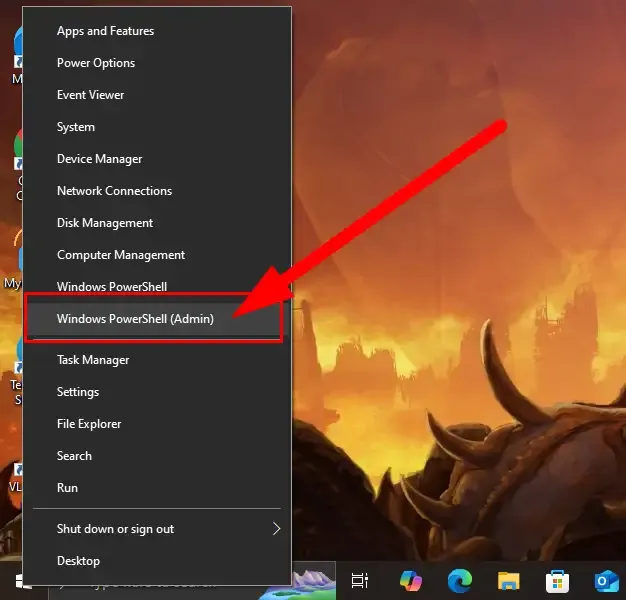Select Search in the menu
The height and width of the screenshot is (600, 626).
coord(157,455)
